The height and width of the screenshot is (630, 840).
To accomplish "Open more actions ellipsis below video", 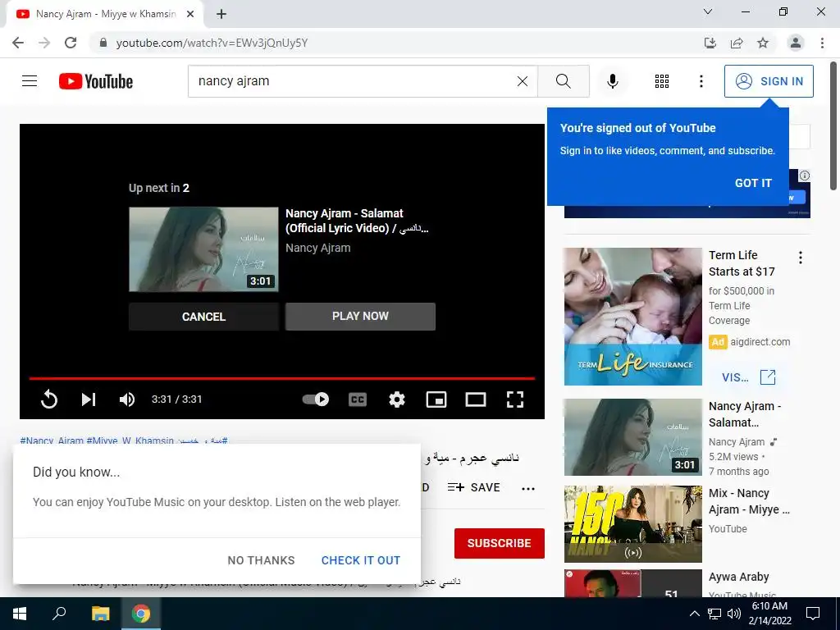I will 528,488.
